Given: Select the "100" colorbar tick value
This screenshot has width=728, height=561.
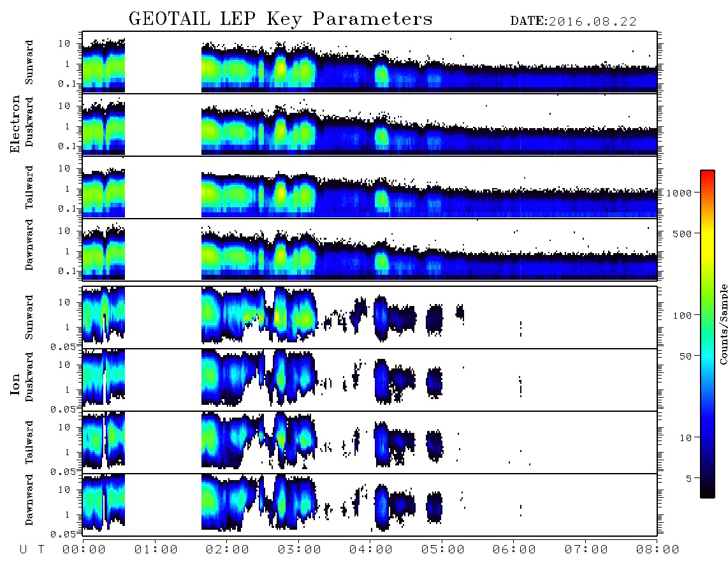Looking at the screenshot, I should [682, 316].
